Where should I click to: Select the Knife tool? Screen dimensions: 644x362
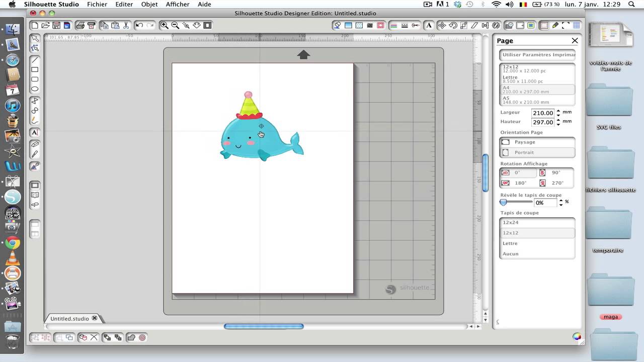tap(35, 155)
